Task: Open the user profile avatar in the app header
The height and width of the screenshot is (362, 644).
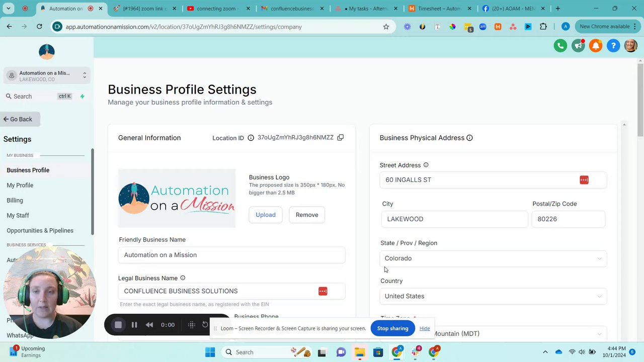Action: coord(631,46)
